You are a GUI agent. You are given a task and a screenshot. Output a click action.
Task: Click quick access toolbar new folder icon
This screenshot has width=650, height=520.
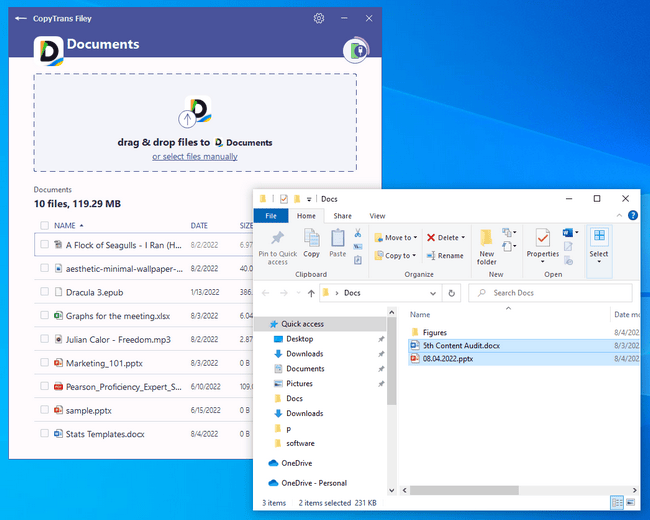tap(297, 199)
